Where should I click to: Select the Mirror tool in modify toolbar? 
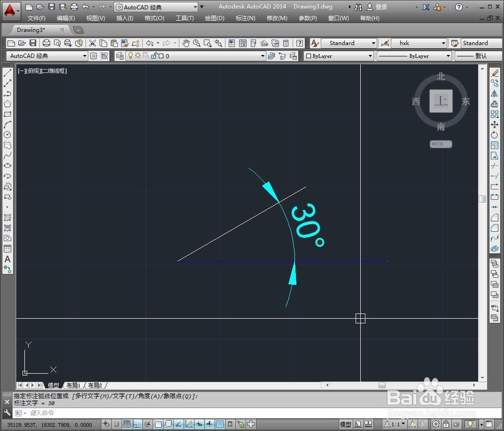pyautogui.click(x=495, y=94)
